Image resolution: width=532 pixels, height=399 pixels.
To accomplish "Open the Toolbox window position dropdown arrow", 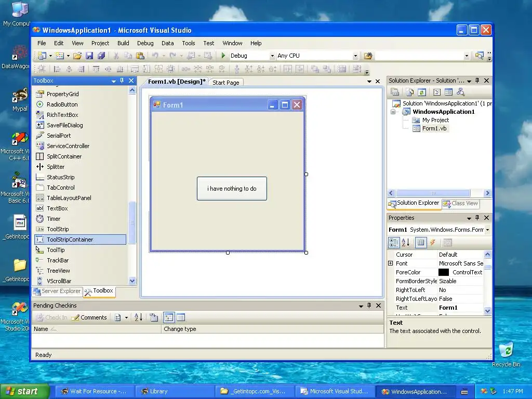I will coord(114,81).
